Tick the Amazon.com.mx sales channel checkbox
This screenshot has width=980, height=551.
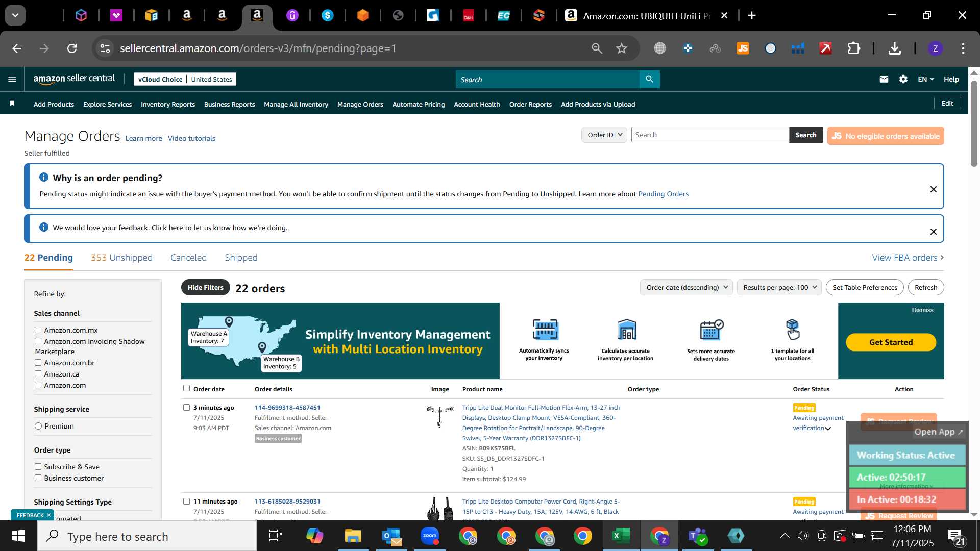(38, 330)
